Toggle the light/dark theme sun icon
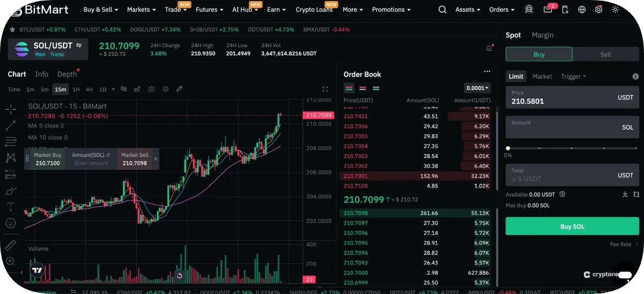The image size is (644, 294). [x=615, y=10]
